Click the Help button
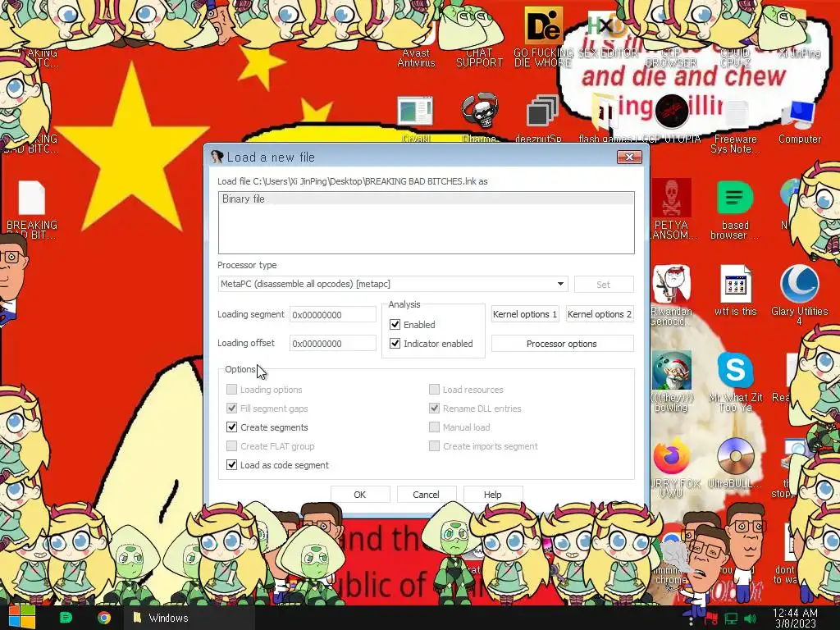 (492, 495)
